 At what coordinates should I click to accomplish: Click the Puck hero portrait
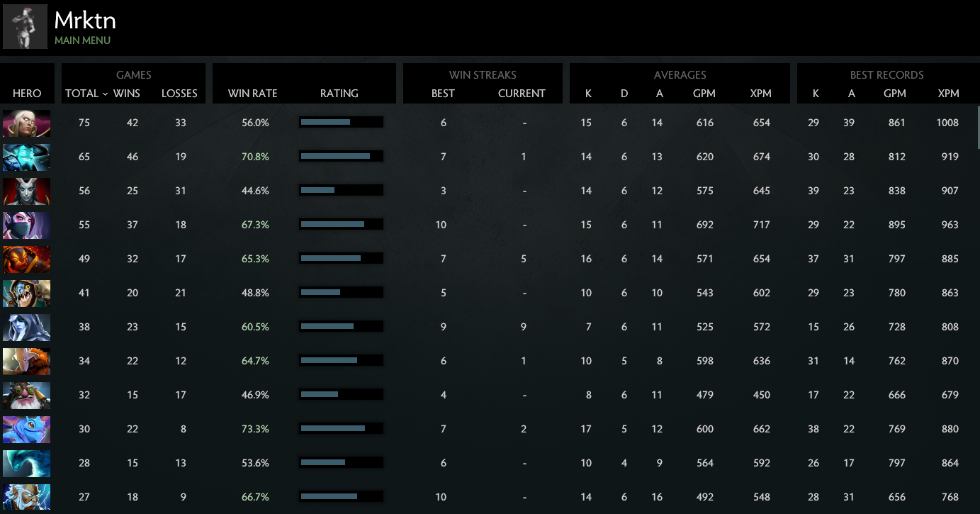(x=26, y=429)
